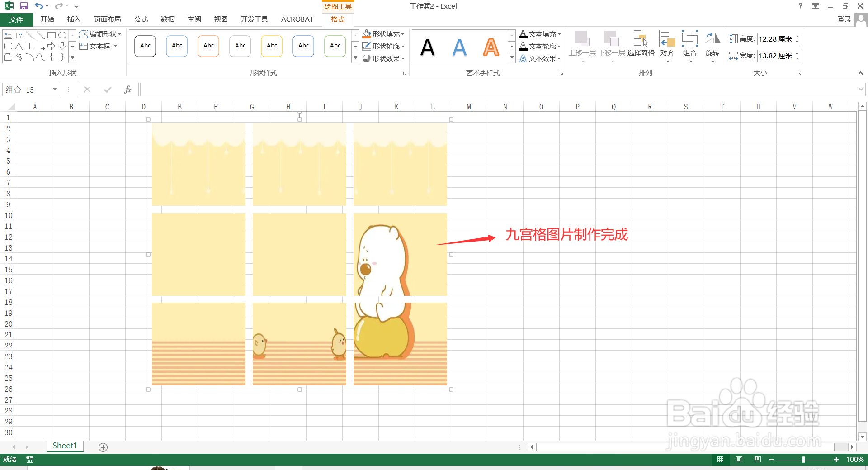This screenshot has height=470, width=868.
Task: Switch to Page Break Preview view
Action: click(758, 460)
